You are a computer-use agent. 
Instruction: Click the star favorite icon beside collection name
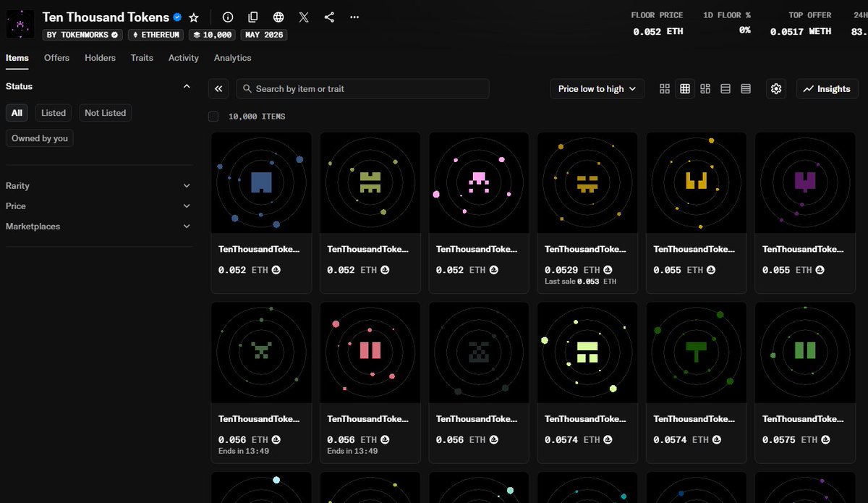tap(194, 17)
